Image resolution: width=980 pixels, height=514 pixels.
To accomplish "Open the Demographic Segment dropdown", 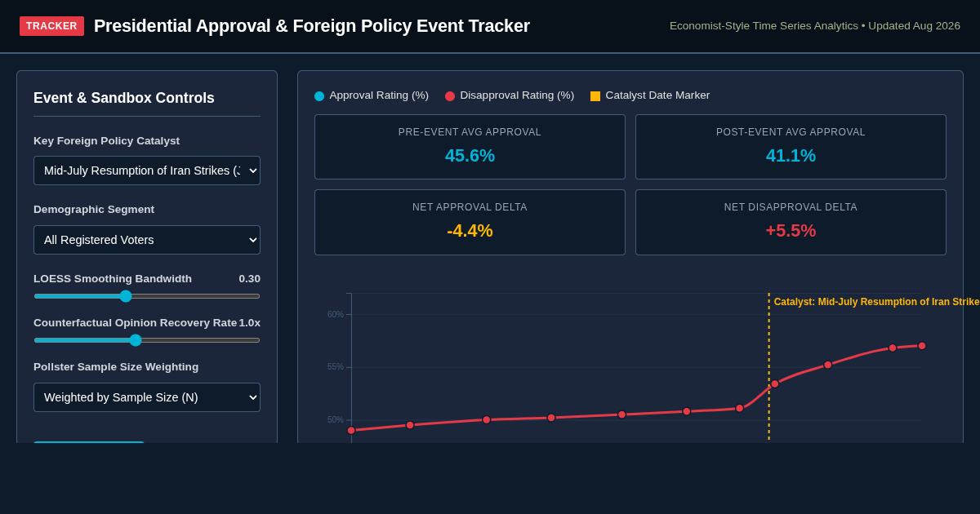I will tap(147, 240).
